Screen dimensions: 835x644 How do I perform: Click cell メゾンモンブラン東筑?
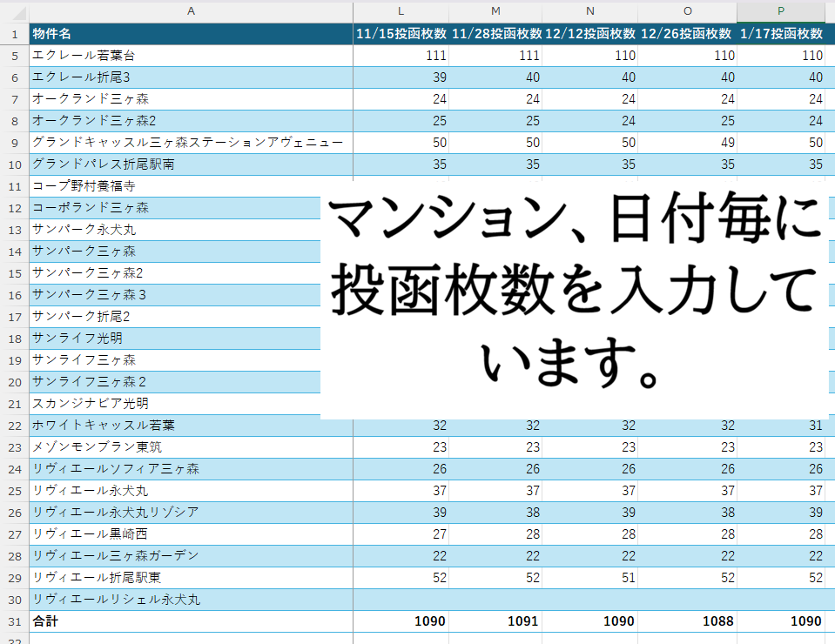[191, 447]
